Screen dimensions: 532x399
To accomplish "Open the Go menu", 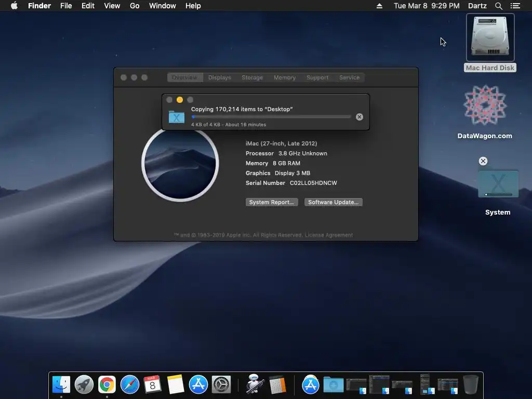I will pyautogui.click(x=135, y=6).
